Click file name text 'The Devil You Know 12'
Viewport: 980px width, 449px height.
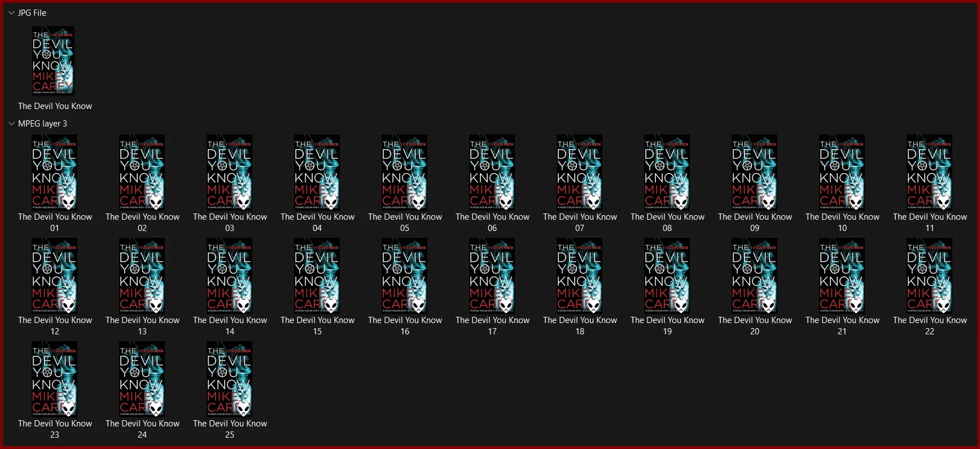[55, 326]
